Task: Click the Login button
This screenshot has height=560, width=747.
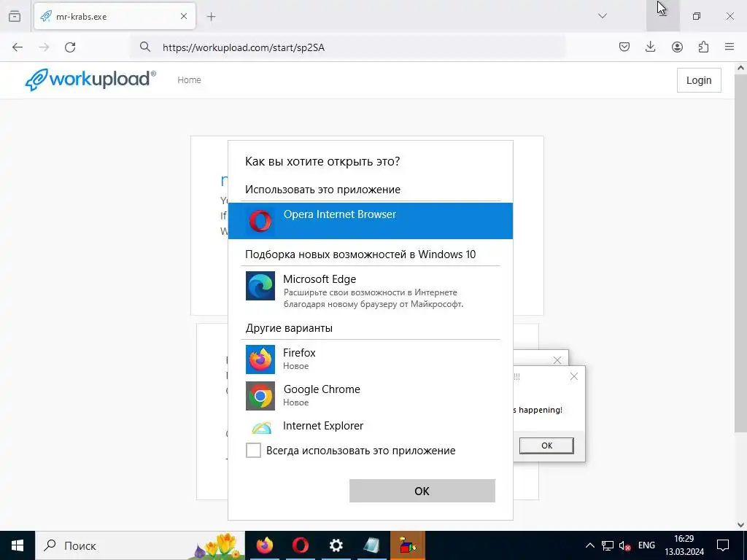Action: [699, 80]
